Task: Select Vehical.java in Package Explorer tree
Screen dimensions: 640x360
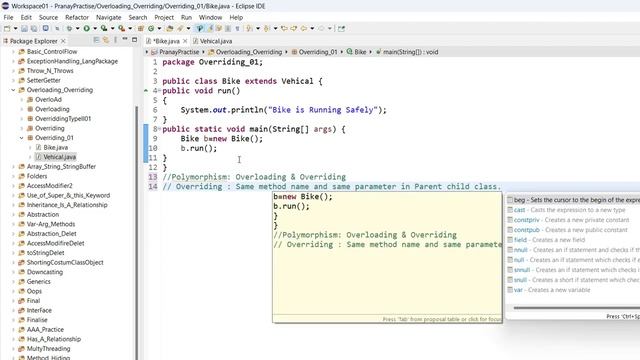Action: coord(59,157)
